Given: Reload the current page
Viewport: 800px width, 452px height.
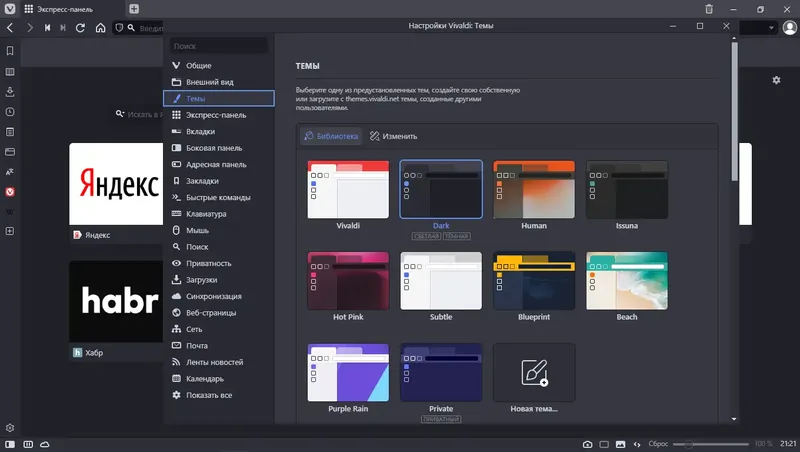Looking at the screenshot, I should 80,28.
